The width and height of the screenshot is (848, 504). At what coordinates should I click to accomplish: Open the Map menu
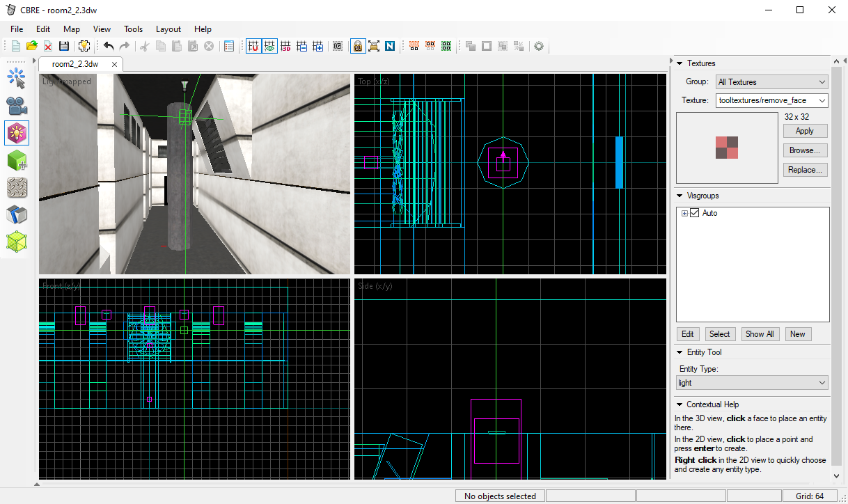click(x=71, y=29)
